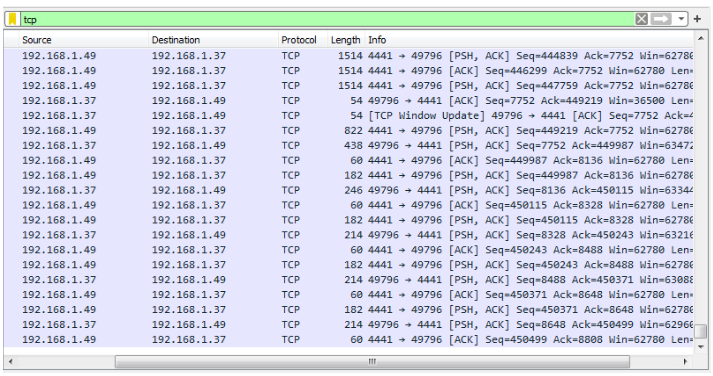This screenshot has width=713, height=376.
Task: Select the packet with Seq=444839
Action: pos(349,56)
